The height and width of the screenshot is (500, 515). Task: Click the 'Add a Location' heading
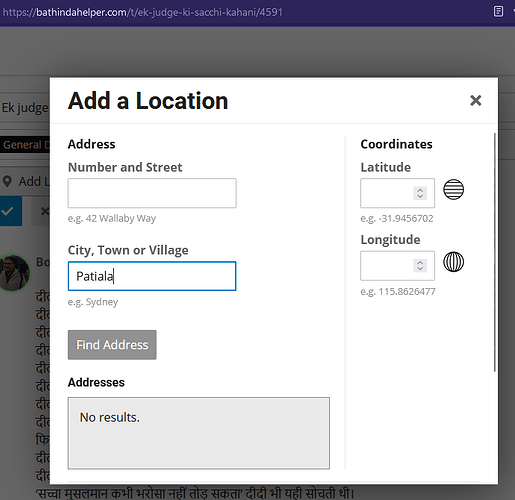148,101
